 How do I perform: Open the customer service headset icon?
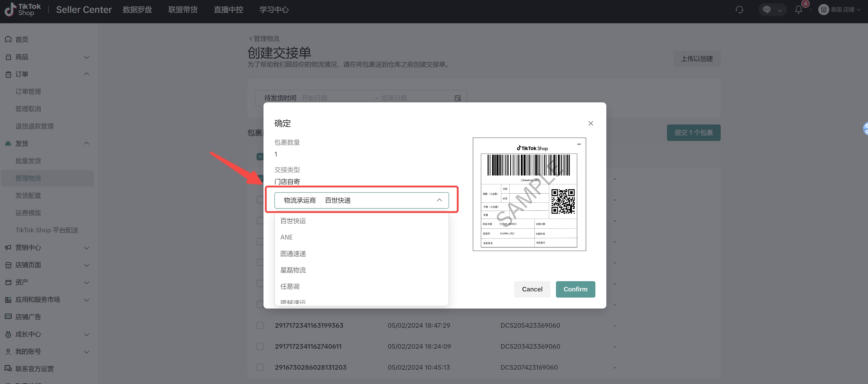739,10
